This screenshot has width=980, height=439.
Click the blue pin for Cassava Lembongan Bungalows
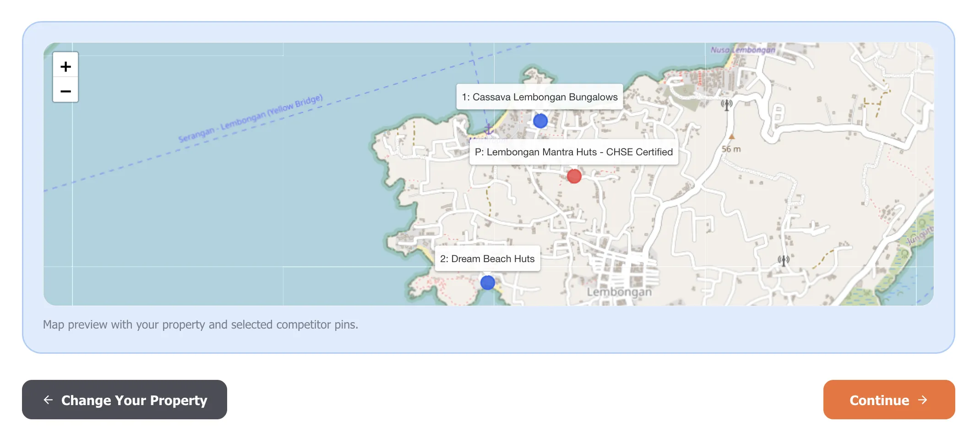(x=540, y=121)
